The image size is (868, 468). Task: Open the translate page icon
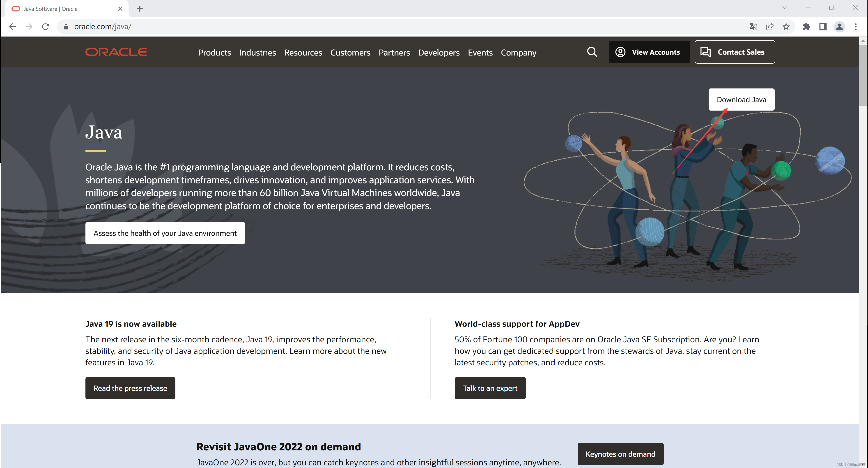pyautogui.click(x=753, y=27)
